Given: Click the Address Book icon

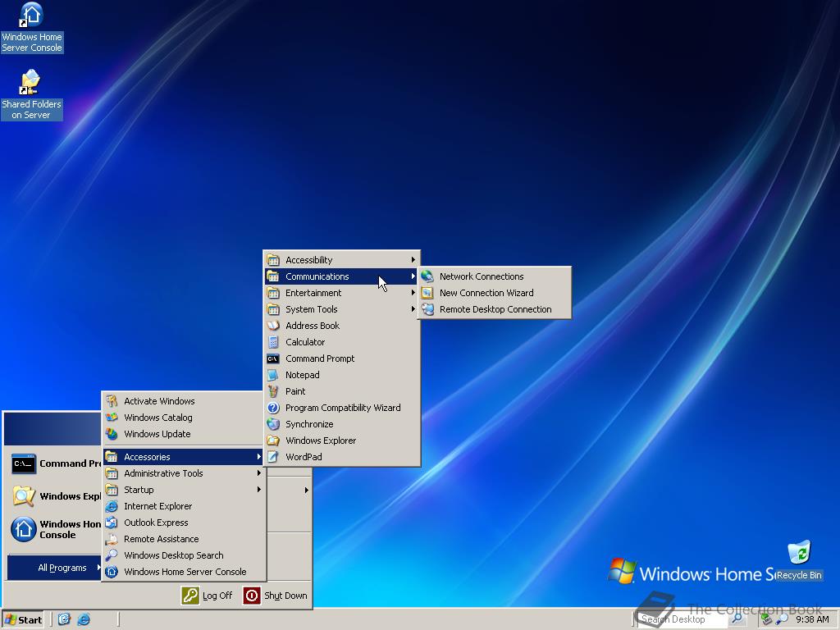Looking at the screenshot, I should (273, 326).
